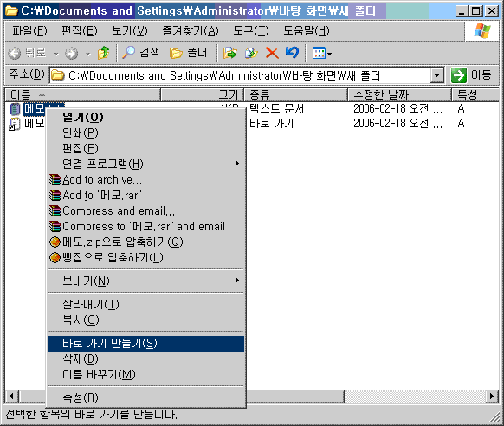Click the Copy To folder icon
Viewport: 504px width, 426px height.
(251, 53)
